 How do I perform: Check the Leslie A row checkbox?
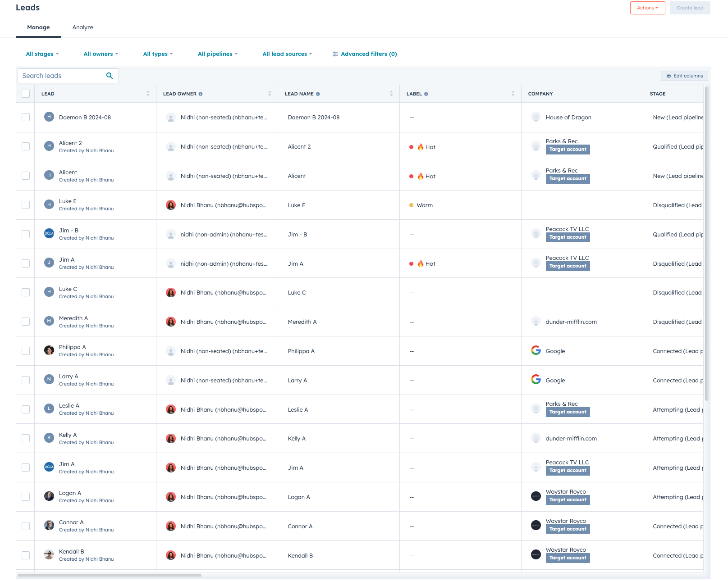[26, 409]
